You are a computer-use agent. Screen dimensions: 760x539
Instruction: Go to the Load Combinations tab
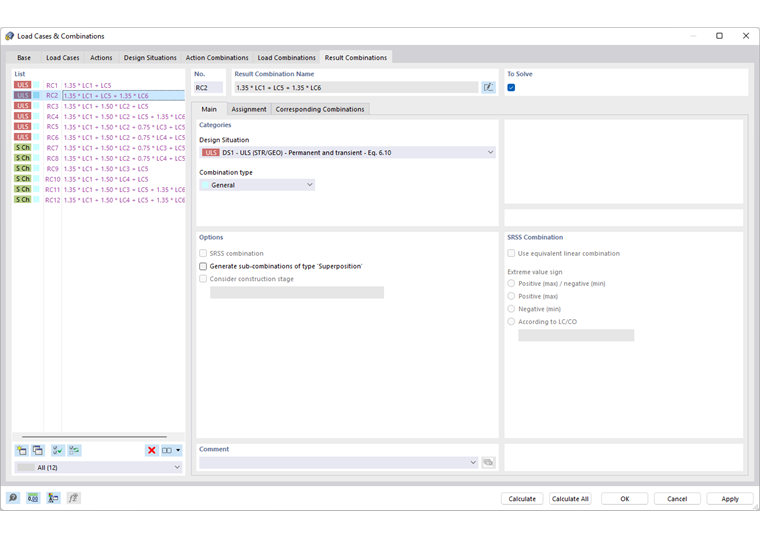click(286, 57)
